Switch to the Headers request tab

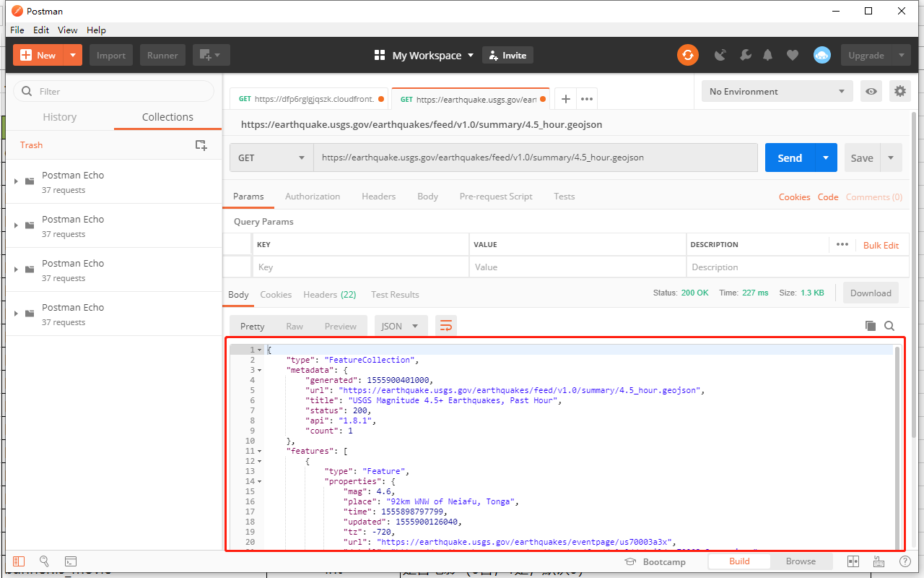(378, 196)
